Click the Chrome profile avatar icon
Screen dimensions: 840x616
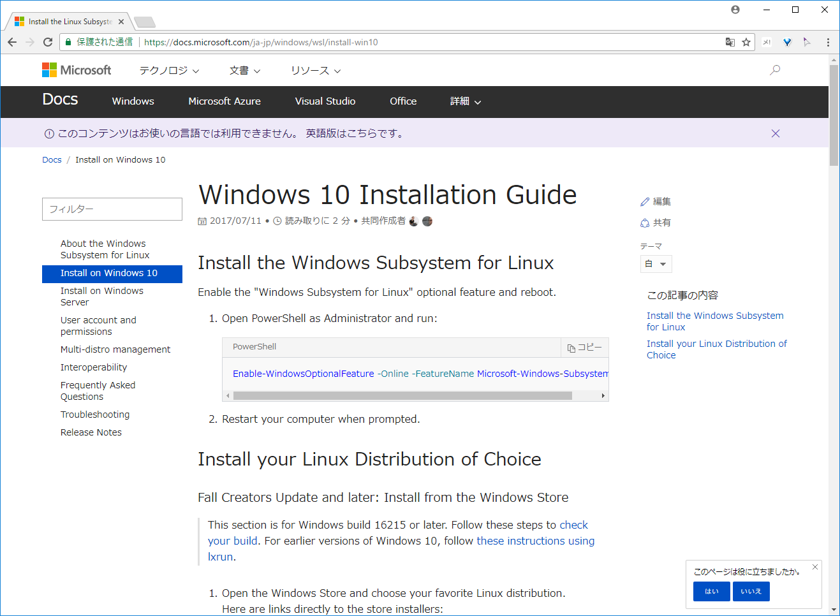pos(735,10)
